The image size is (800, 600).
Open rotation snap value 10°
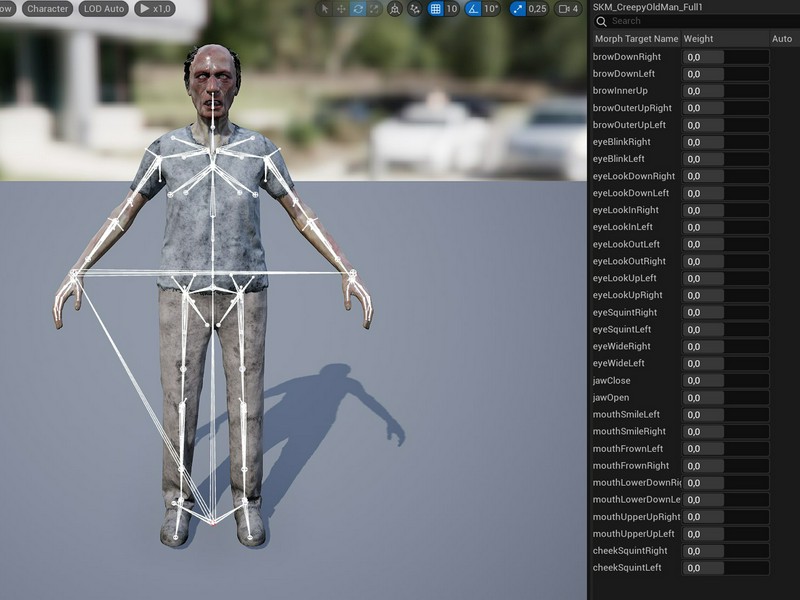click(x=491, y=9)
